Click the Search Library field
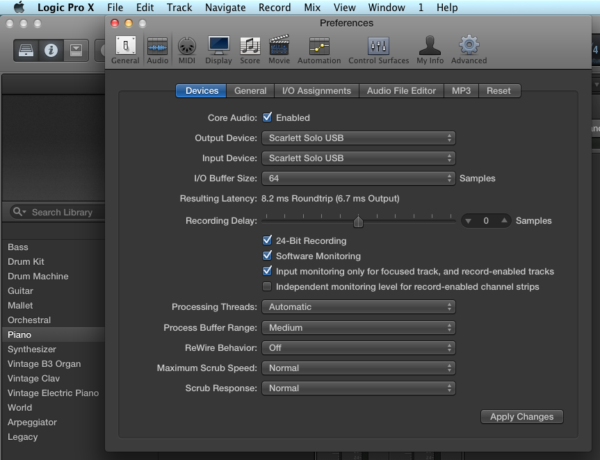Image resolution: width=600 pixels, height=460 pixels. tap(62, 212)
